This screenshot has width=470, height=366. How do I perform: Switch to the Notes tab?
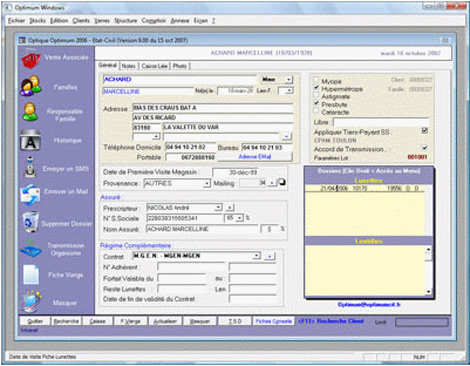(128, 66)
